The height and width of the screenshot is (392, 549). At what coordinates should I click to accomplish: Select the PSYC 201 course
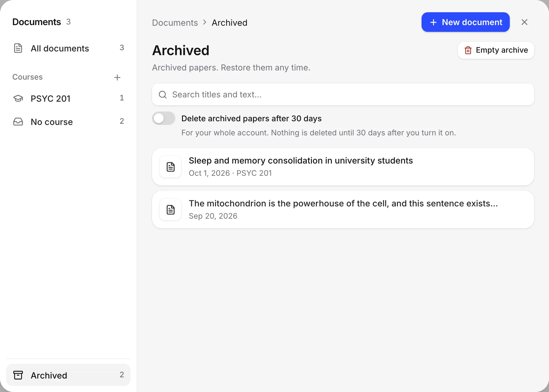tap(68, 98)
